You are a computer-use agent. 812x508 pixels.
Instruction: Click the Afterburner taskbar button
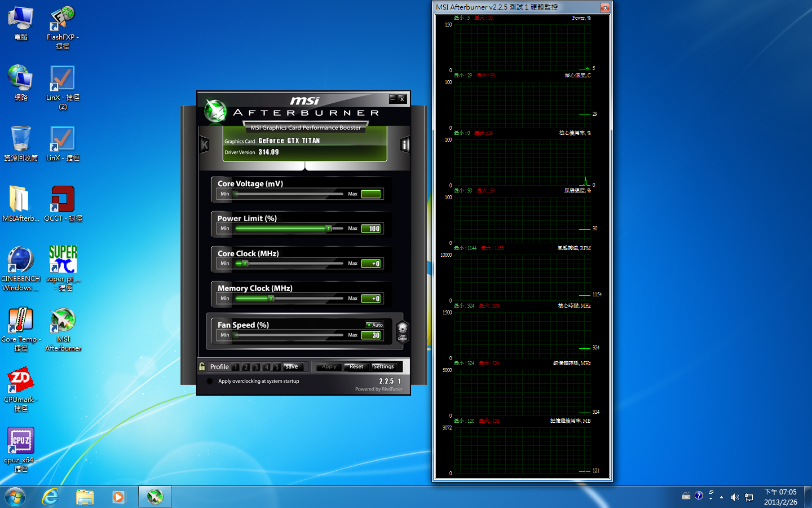[x=155, y=497]
